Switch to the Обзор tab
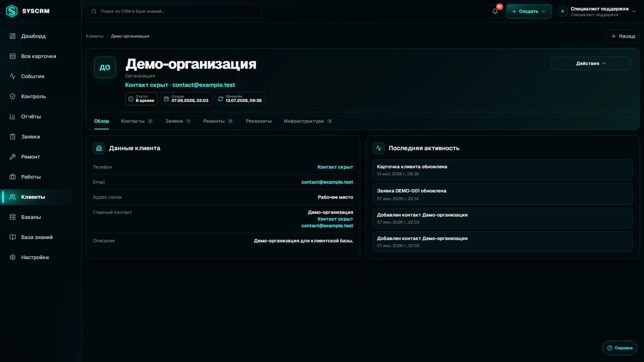 point(102,121)
